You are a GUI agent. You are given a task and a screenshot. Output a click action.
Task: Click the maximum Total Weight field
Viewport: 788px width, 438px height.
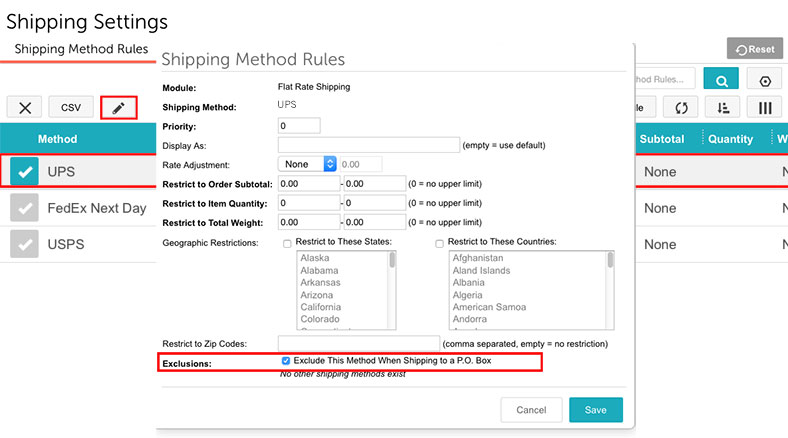pos(374,222)
